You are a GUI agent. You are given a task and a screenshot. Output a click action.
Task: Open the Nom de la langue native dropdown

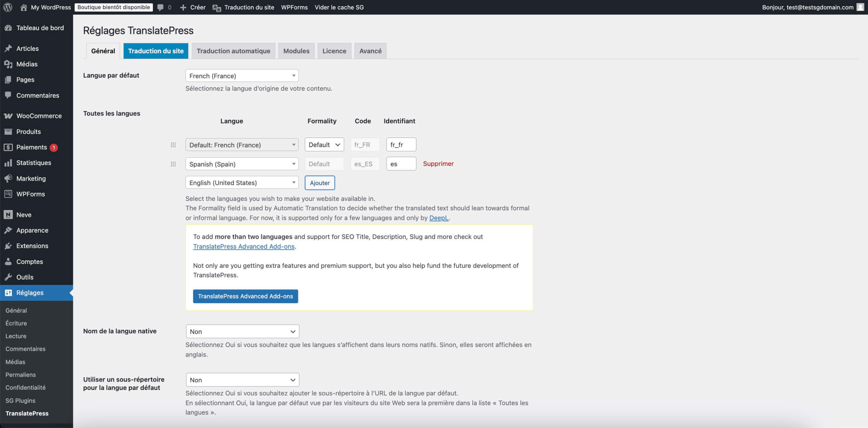(242, 331)
